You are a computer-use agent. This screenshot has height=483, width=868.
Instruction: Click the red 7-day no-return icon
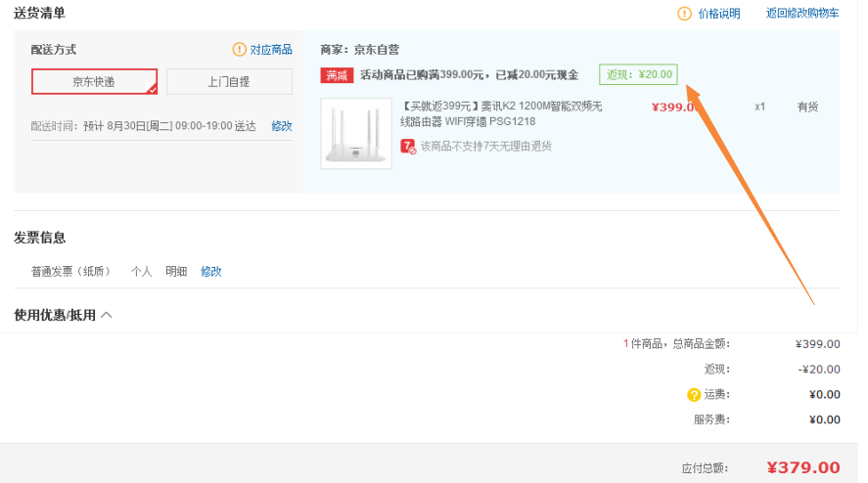(x=408, y=146)
